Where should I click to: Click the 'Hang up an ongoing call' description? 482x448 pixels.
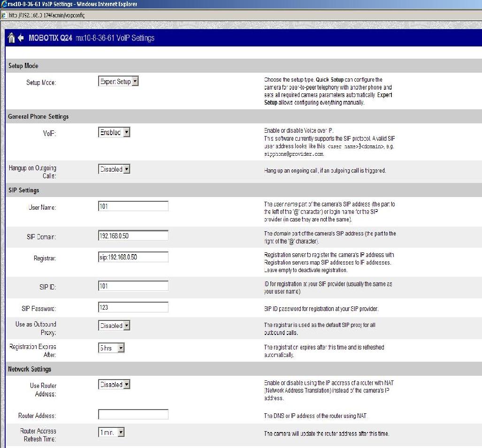tap(325, 171)
